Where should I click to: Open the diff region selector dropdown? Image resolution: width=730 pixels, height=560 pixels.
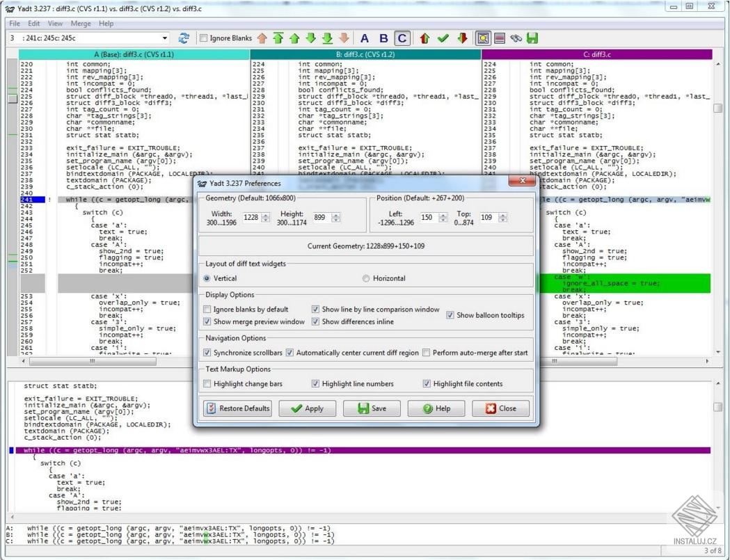click(165, 38)
